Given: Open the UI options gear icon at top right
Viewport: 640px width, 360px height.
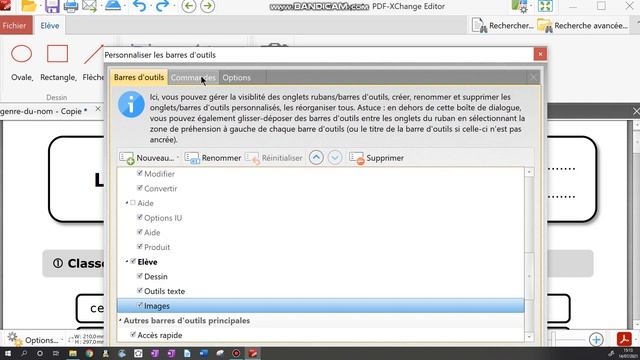Looking at the screenshot, I should coord(519,6).
